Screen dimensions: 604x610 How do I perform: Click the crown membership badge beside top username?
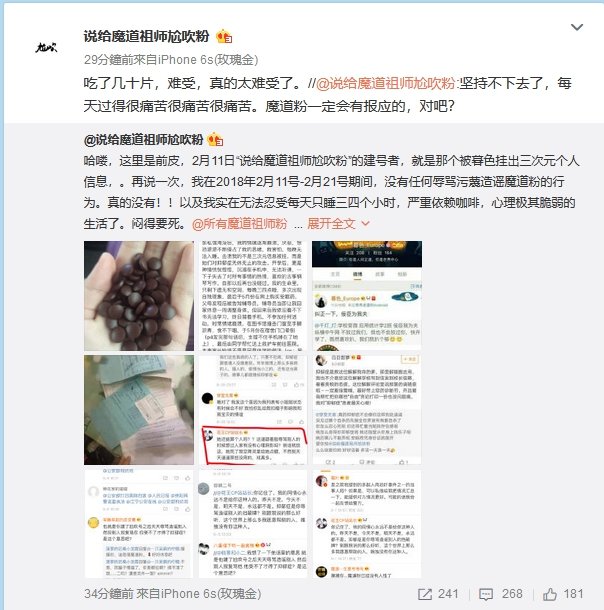click(224, 37)
